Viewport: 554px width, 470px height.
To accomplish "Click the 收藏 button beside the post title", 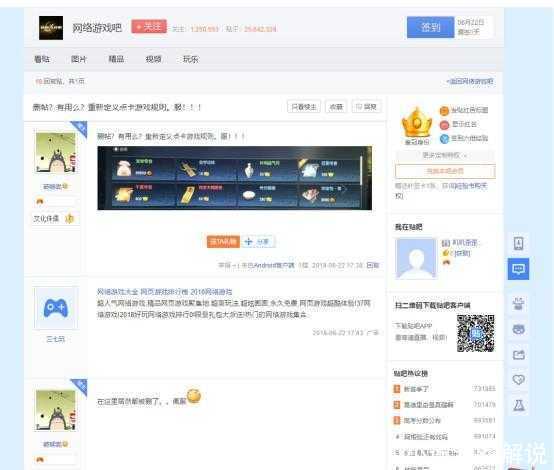I will click(x=336, y=107).
